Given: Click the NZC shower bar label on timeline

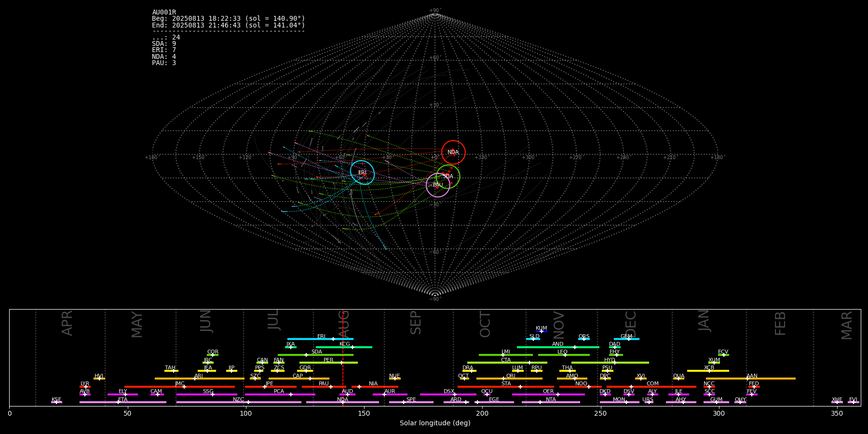Looking at the screenshot, I should pyautogui.click(x=238, y=400).
